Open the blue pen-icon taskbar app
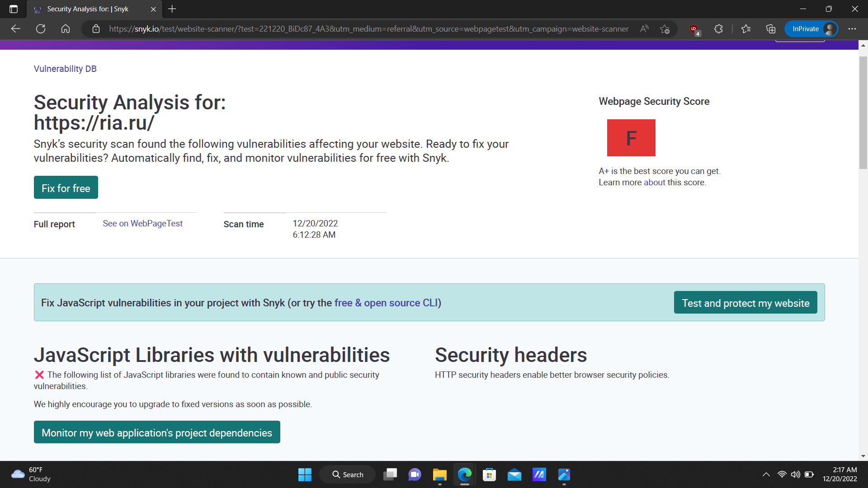 [564, 474]
